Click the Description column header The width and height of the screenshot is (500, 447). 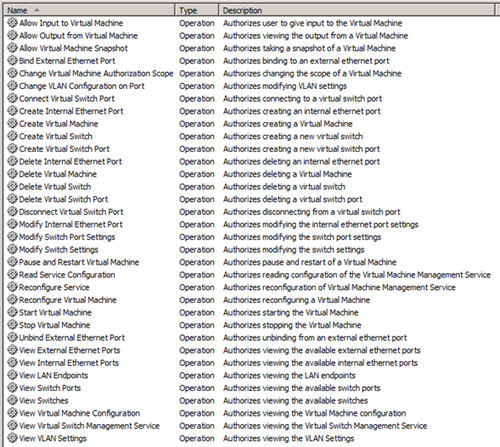(x=357, y=10)
